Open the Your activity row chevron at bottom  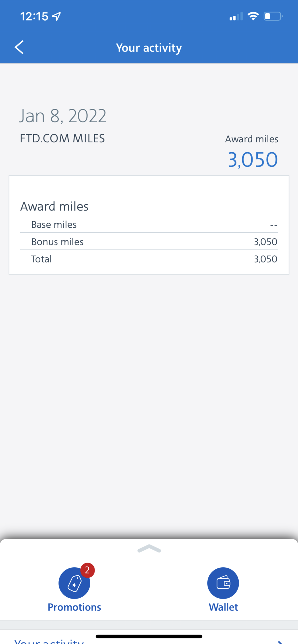280,642
